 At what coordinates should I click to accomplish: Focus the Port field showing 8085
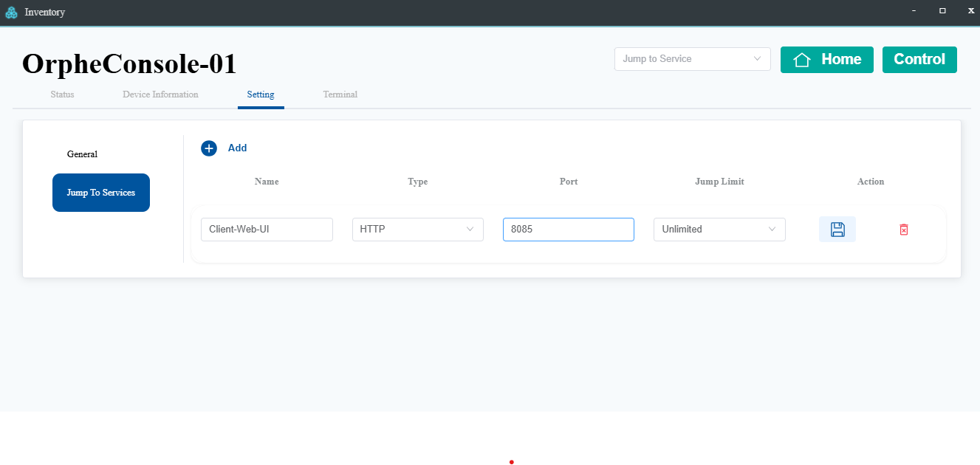tap(568, 230)
